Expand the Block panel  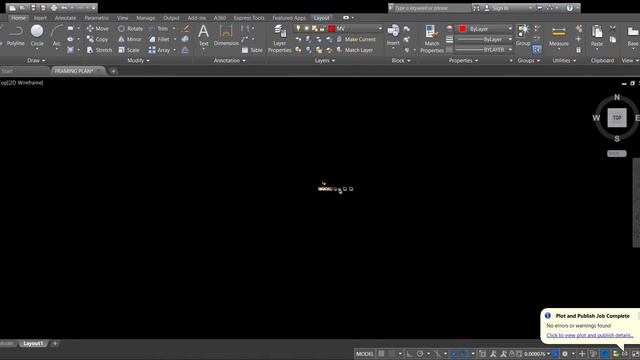(x=401, y=60)
